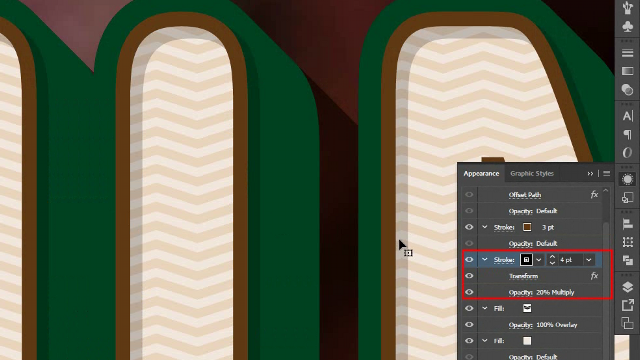Open the Transparency panel circles icon

[627, 89]
